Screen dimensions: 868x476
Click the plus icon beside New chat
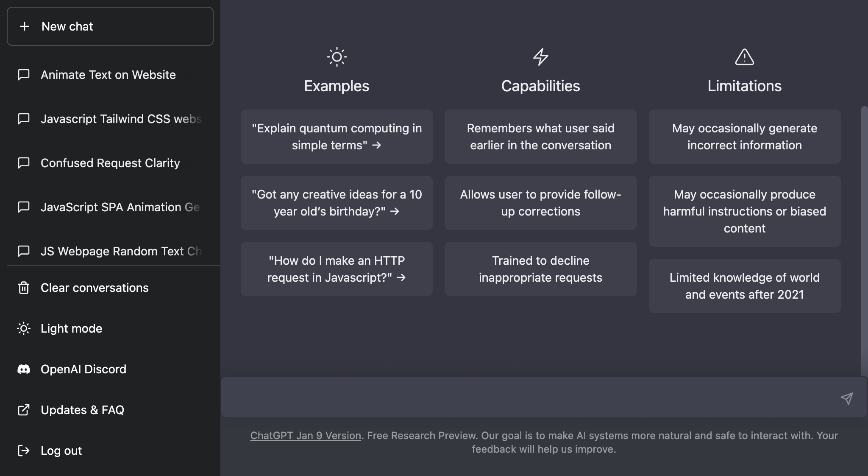pyautogui.click(x=25, y=26)
